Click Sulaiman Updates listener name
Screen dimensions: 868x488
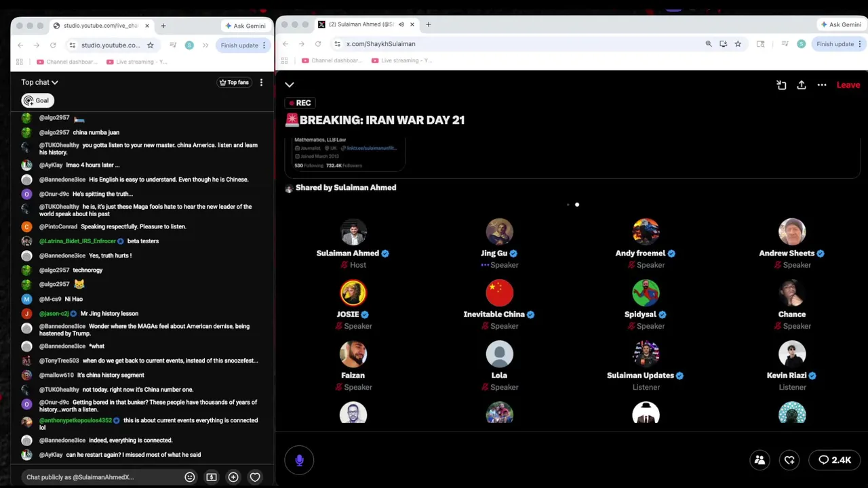(640, 375)
